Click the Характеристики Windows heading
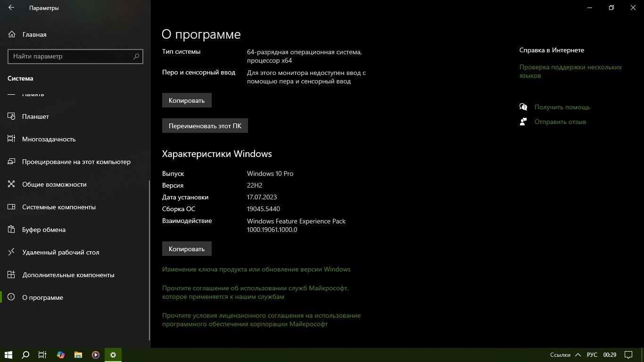 click(217, 154)
